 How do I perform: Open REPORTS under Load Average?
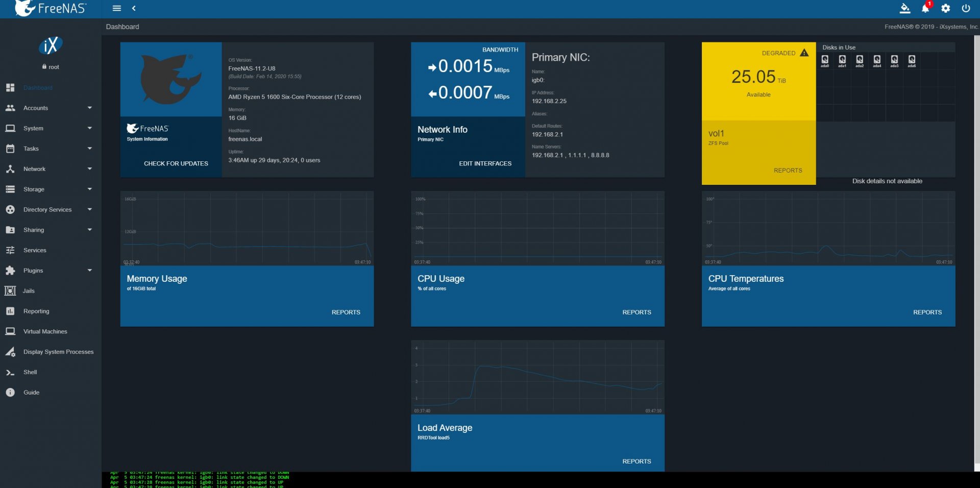point(636,461)
